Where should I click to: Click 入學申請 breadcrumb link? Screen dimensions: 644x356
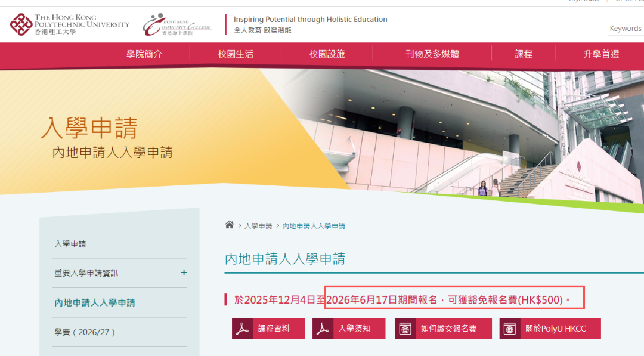tap(258, 226)
